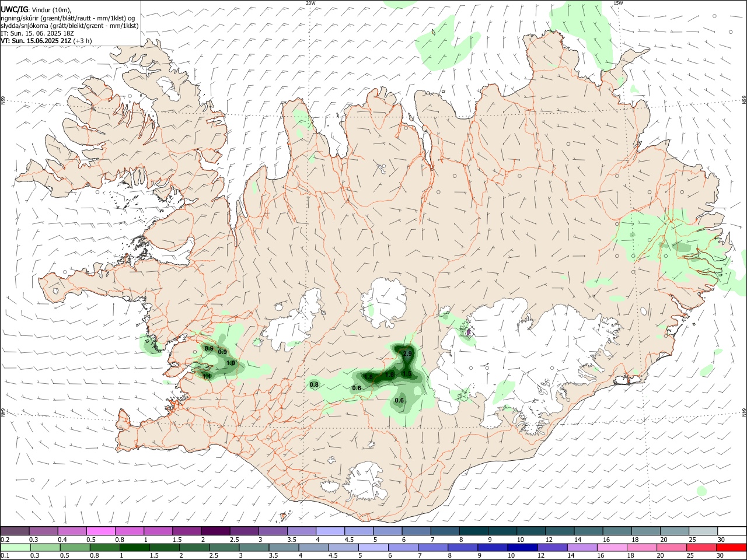Image resolution: width=747 pixels, height=560 pixels.
Task: Click the 0.8 precipitation value on the map
Action: pyautogui.click(x=314, y=384)
